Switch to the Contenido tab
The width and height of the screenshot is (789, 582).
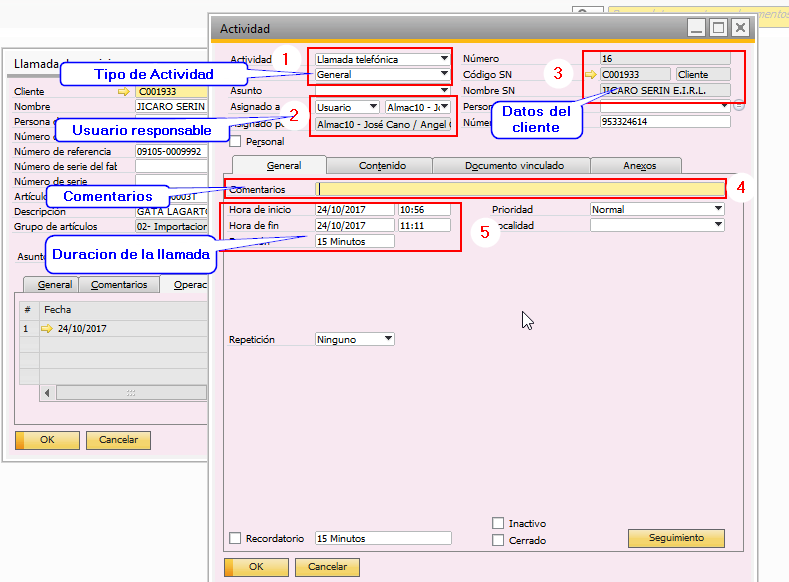(381, 166)
